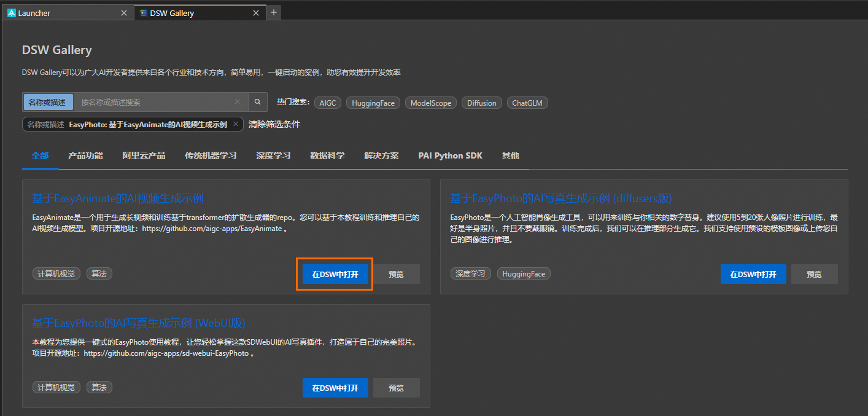The image size is (868, 416).
Task: Select the HuggingFace hot search tag
Action: click(373, 103)
